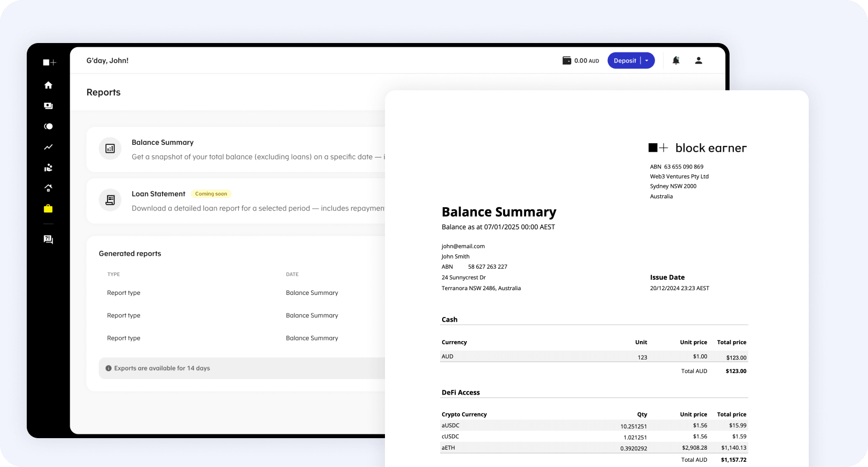Click the Qty column header
The height and width of the screenshot is (467, 868).
pos(642,415)
